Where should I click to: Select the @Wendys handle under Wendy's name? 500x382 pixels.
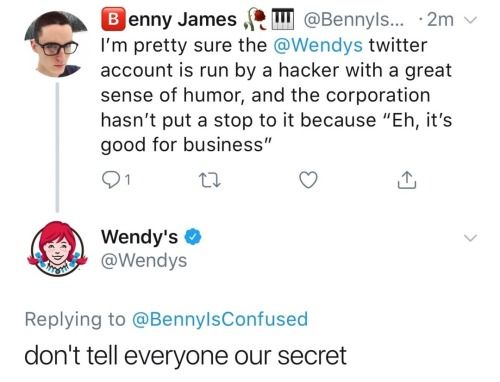[144, 261]
